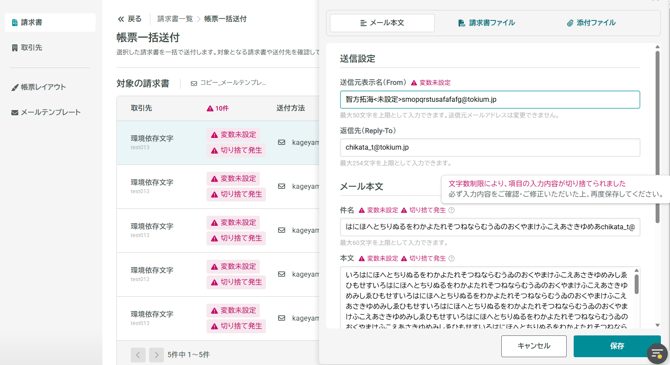Click 切り捨て発生 warning beside 本文

[x=423, y=259]
